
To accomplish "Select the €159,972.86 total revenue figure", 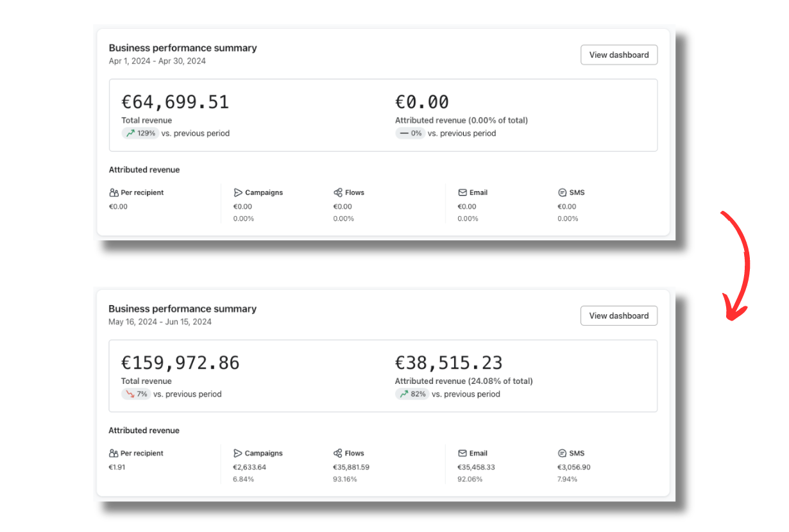I will (x=180, y=363).
